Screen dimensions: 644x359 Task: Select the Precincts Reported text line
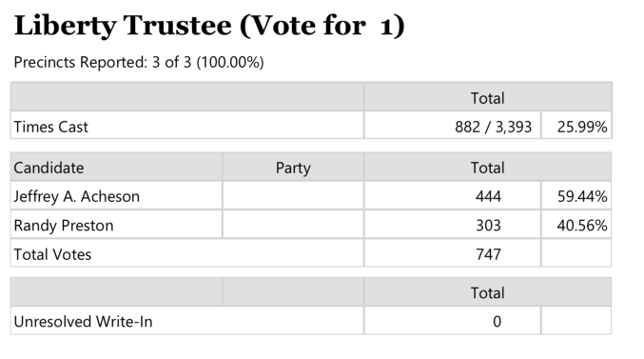[139, 63]
